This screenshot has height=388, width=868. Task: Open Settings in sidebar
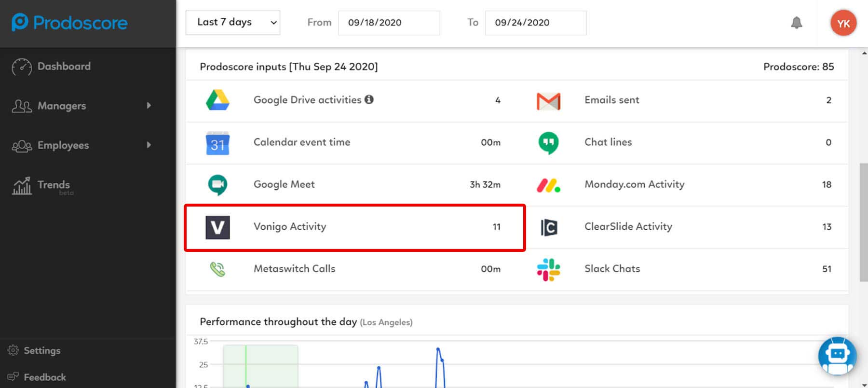[42, 350]
